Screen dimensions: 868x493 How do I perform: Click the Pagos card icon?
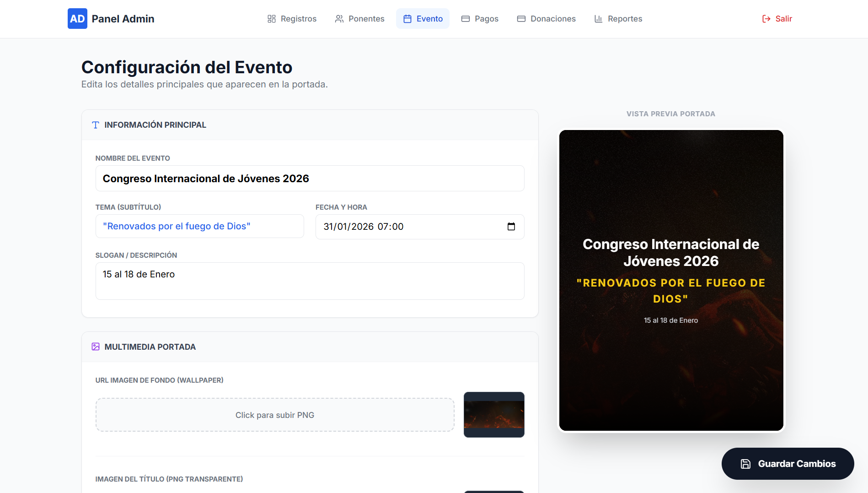(x=466, y=19)
